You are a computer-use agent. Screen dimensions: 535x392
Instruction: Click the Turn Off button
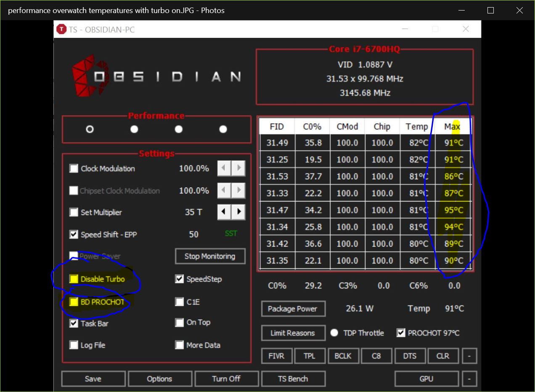click(x=226, y=379)
